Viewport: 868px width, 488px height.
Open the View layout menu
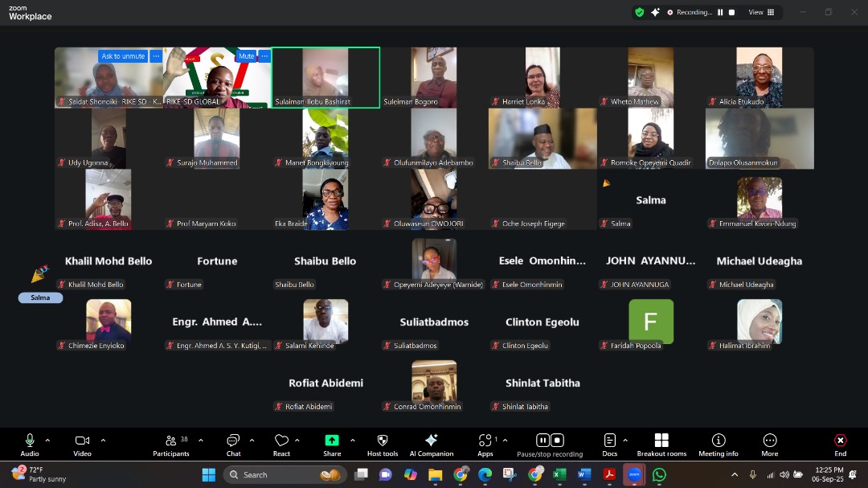click(x=762, y=12)
